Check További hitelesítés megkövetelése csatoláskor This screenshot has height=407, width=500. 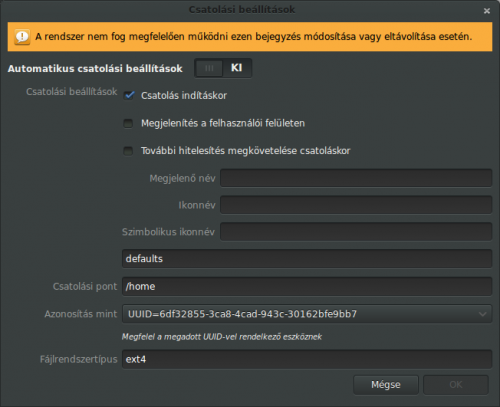point(128,151)
